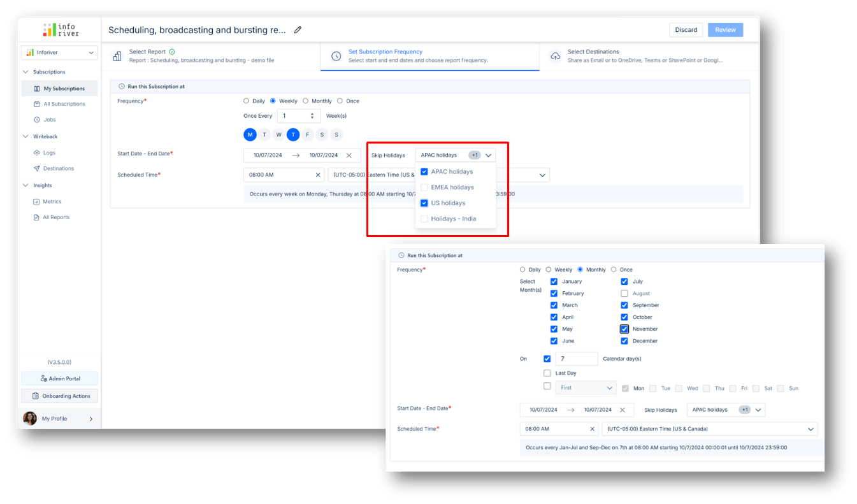Open the Set Subscription Frequency tab
Screen dimensions: 857x504
(430, 56)
